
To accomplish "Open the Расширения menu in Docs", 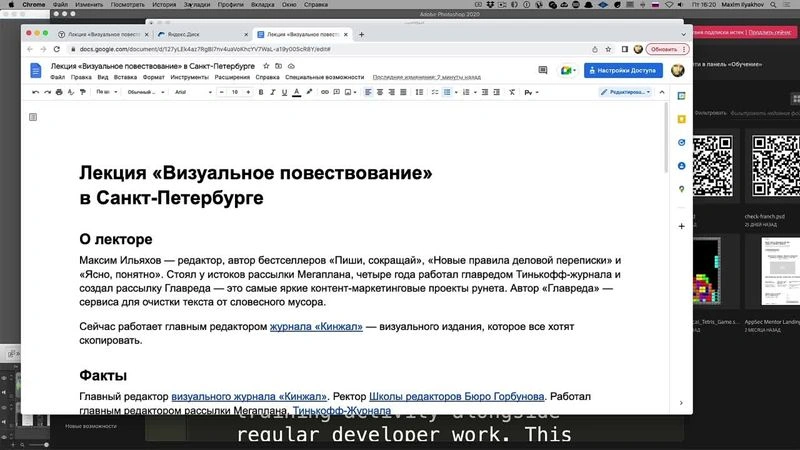I will 232,78.
